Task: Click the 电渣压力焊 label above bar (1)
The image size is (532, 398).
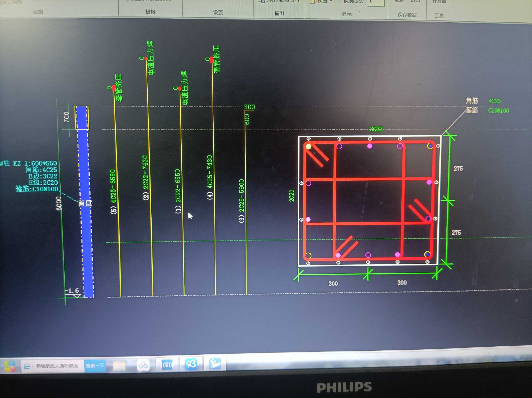Action: click(x=184, y=88)
